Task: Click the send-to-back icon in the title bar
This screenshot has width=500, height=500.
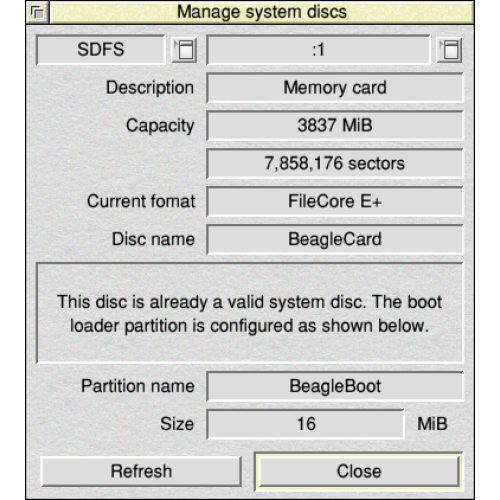Action: (x=38, y=13)
